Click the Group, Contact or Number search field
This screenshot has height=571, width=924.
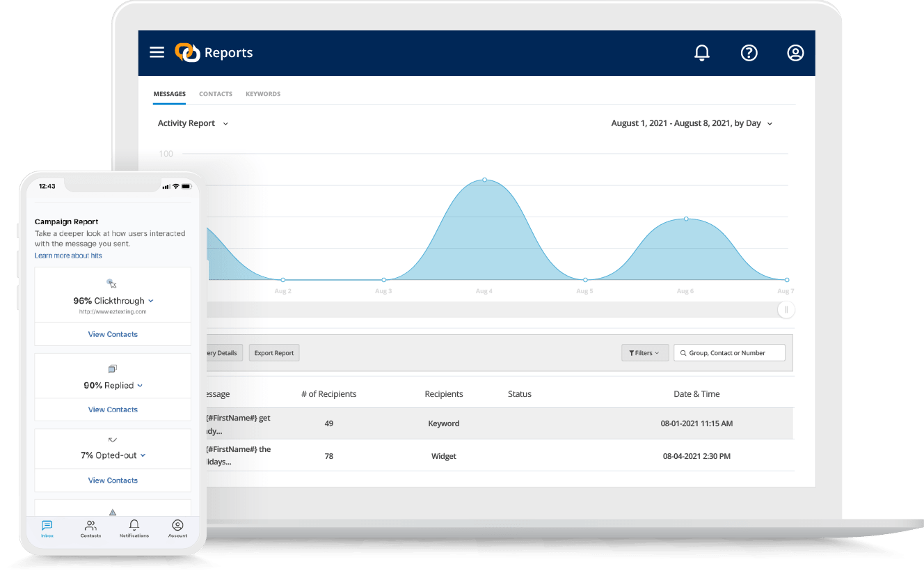click(x=729, y=353)
